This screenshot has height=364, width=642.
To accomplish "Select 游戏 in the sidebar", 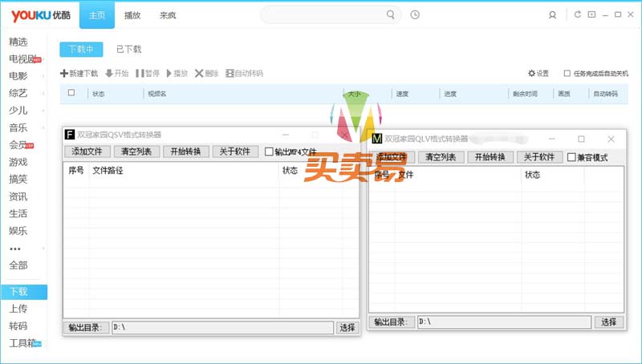I will pyautogui.click(x=18, y=162).
